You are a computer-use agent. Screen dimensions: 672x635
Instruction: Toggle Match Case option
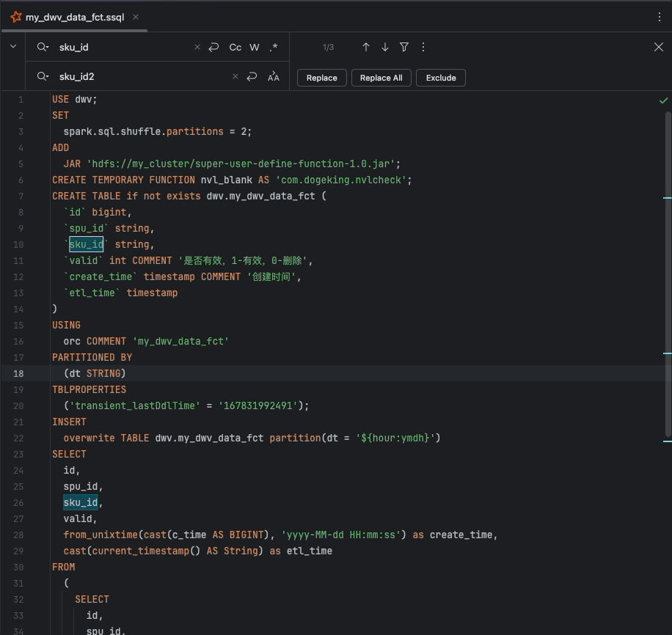[x=235, y=47]
